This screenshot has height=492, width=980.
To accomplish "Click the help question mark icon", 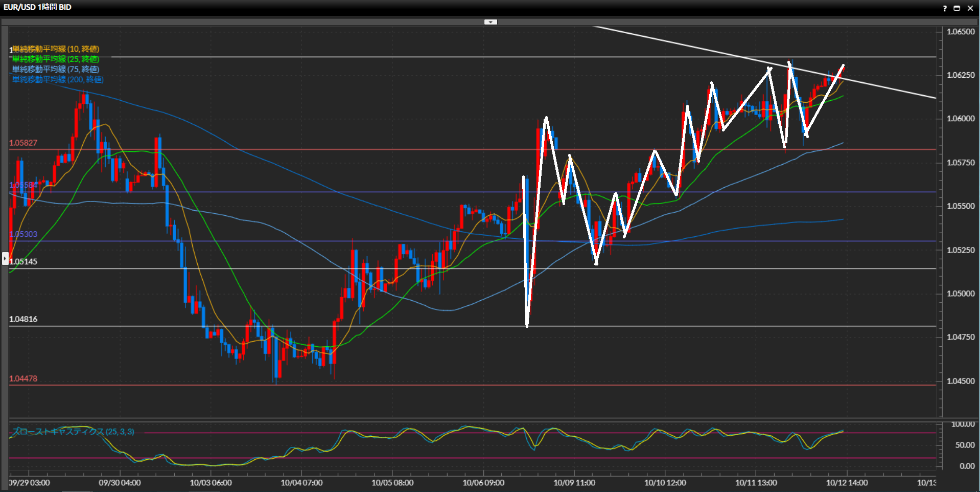I will coord(945,8).
